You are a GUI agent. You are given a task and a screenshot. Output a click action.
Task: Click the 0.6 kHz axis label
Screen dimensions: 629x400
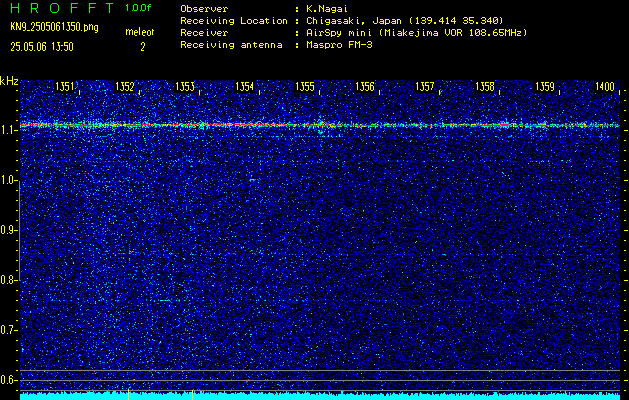pyautogui.click(x=8, y=380)
